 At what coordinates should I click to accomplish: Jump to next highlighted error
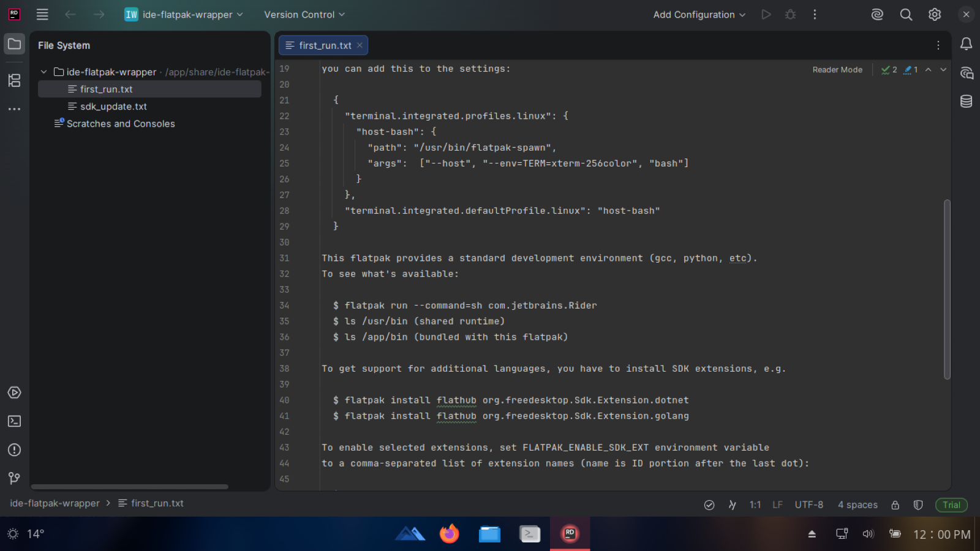943,70
